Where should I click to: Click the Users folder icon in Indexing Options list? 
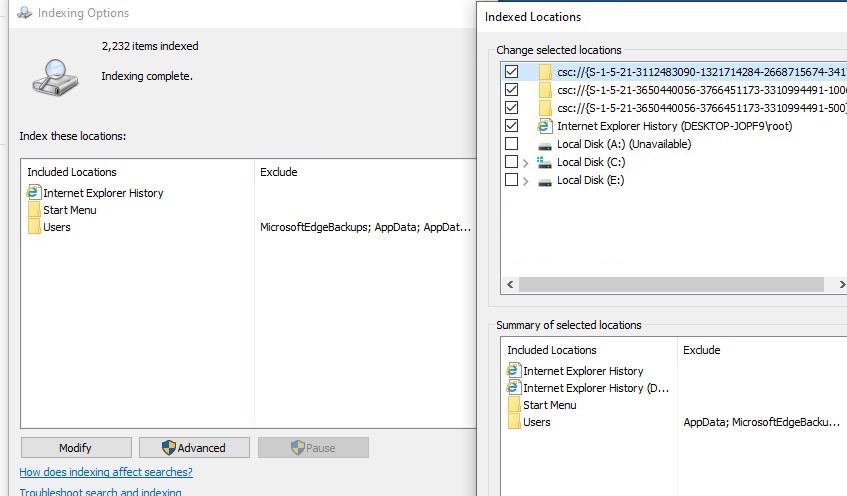pyautogui.click(x=34, y=227)
